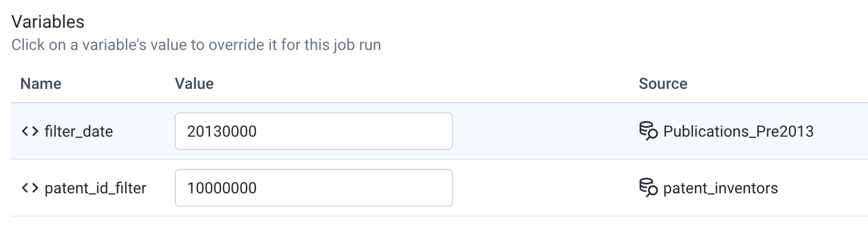Viewport: 868px width, 240px height.
Task: Click the dataset icon next to patent_inventors
Action: pyautogui.click(x=649, y=188)
